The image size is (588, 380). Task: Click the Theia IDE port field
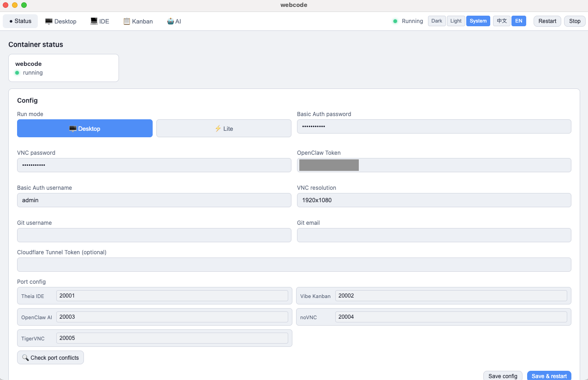[172, 296]
